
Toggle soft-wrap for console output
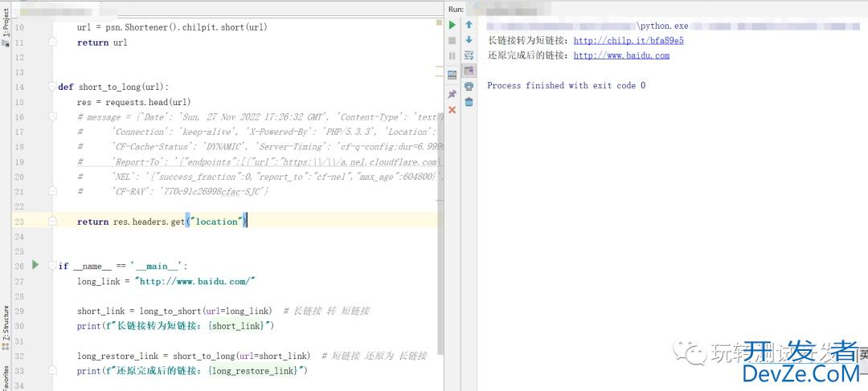point(469,55)
